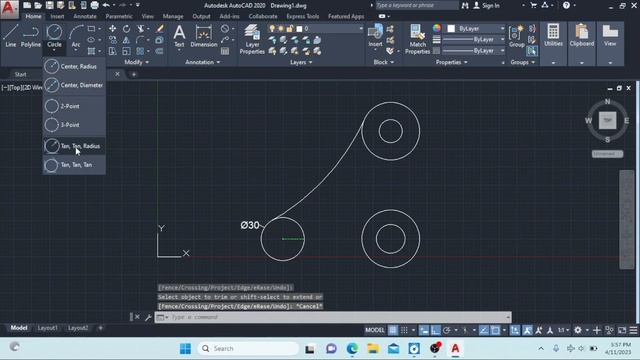Expand the Annotation panel
Viewport: 640px width, 360px height.
tap(202, 62)
